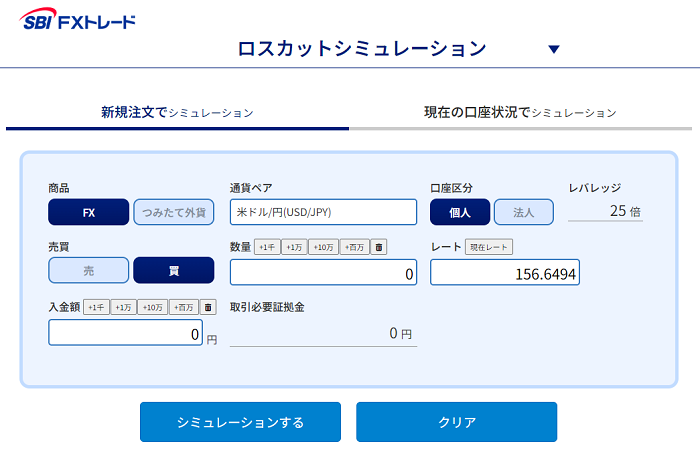Add +10万 to 数量
700x454 pixels.
[323, 247]
